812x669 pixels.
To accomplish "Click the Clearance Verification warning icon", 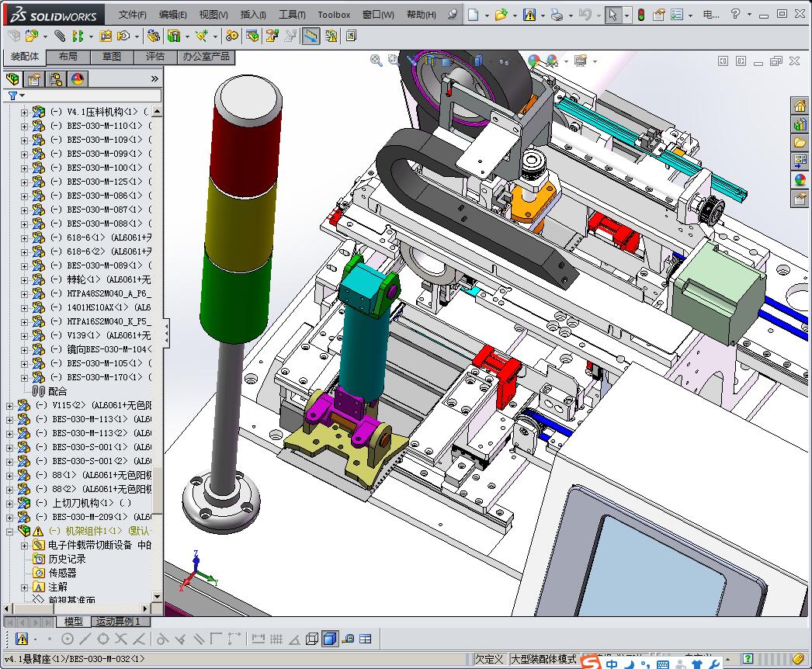I will click(x=331, y=36).
